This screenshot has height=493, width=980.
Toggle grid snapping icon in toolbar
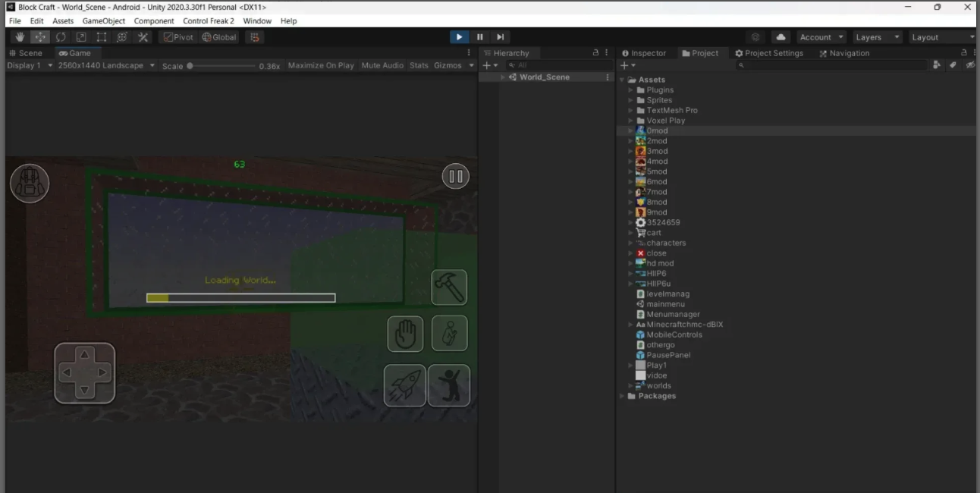click(254, 37)
